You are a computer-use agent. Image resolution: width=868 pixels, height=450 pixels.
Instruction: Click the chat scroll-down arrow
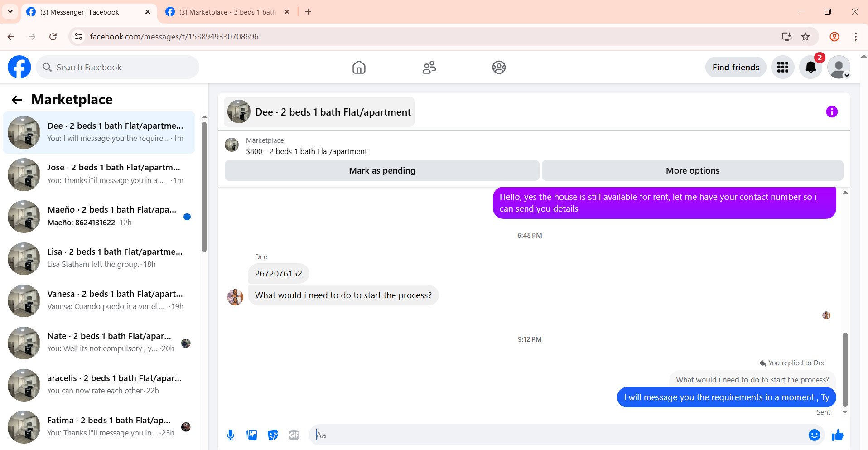(x=845, y=412)
